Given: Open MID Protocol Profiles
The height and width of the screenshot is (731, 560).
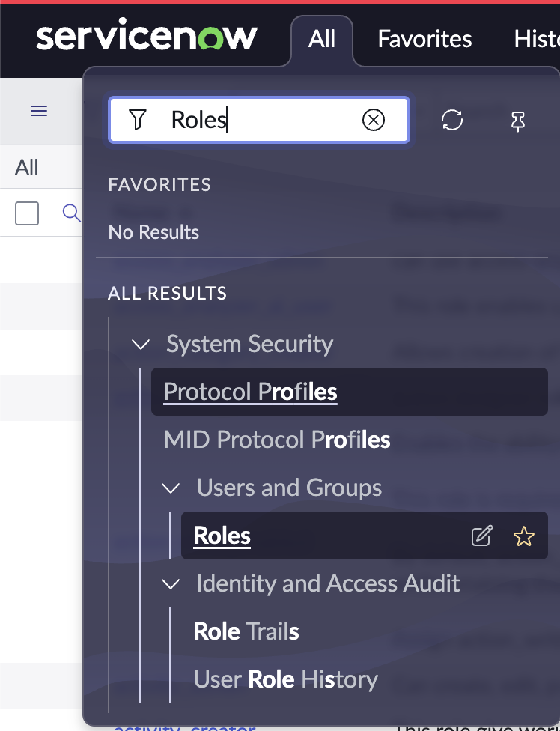Looking at the screenshot, I should [x=277, y=440].
